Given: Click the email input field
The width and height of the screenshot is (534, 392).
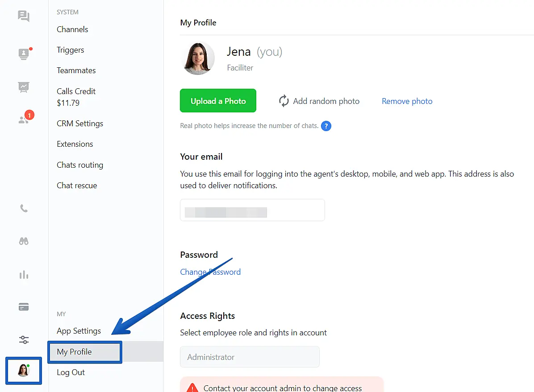Looking at the screenshot, I should pyautogui.click(x=252, y=210).
